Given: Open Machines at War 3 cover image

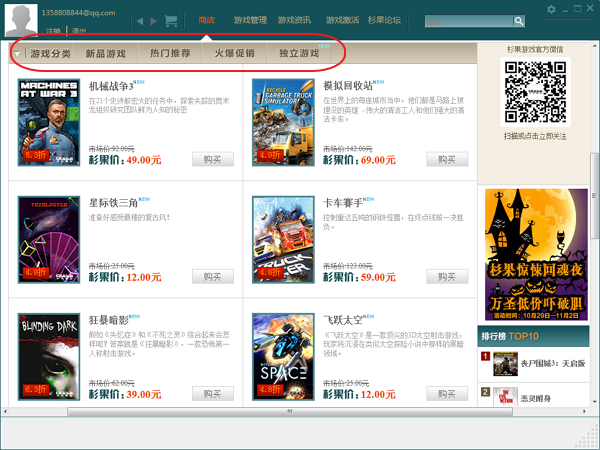Looking at the screenshot, I should (49, 122).
